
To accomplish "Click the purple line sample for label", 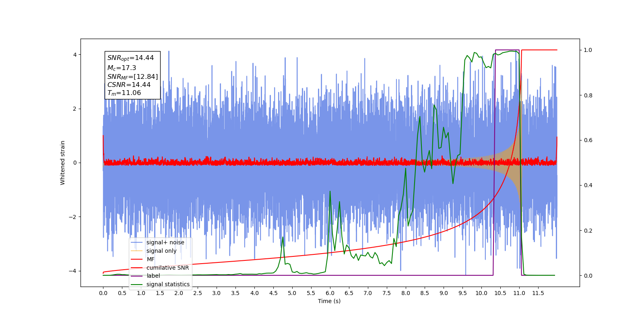I will pyautogui.click(x=137, y=276).
